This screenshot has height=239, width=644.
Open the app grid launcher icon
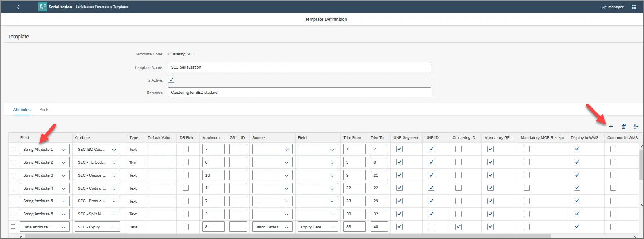point(634,7)
